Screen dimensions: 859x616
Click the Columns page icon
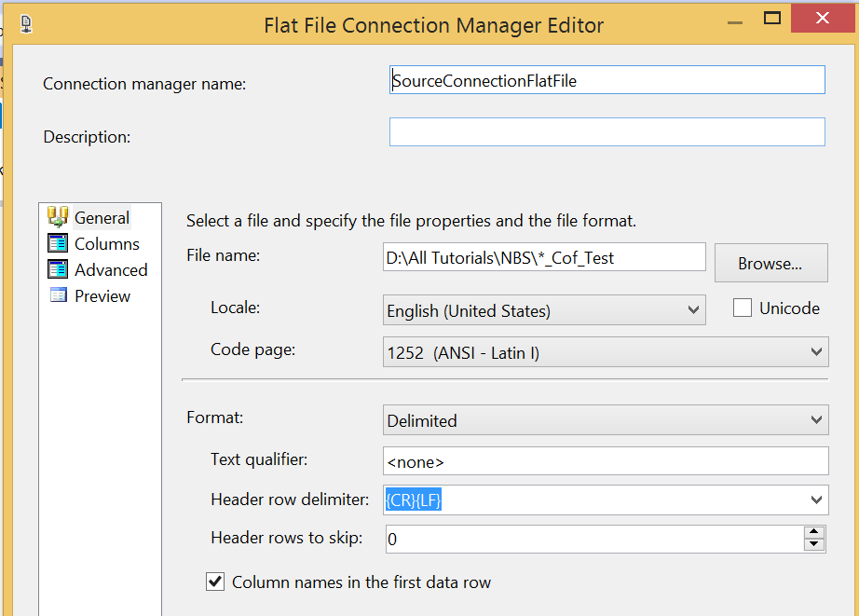click(x=58, y=243)
